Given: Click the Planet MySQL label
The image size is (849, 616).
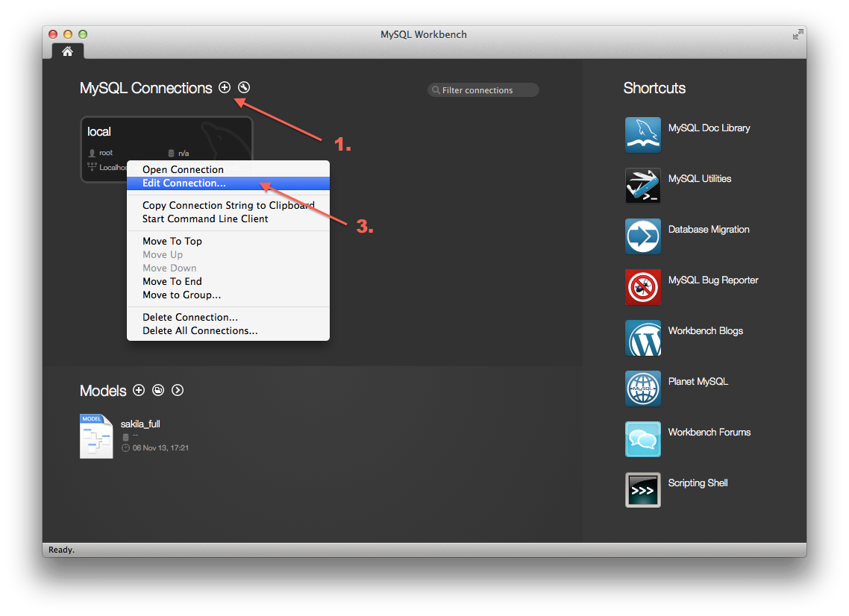Looking at the screenshot, I should 698,382.
